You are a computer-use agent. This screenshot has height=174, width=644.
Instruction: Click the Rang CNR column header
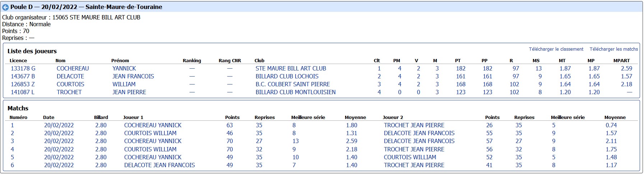click(230, 60)
